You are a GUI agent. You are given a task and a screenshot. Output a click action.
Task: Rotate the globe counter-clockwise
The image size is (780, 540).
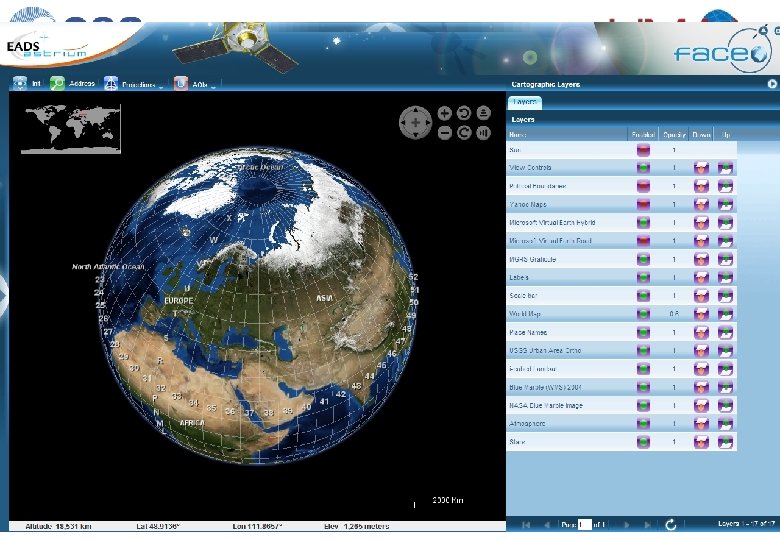tap(464, 113)
